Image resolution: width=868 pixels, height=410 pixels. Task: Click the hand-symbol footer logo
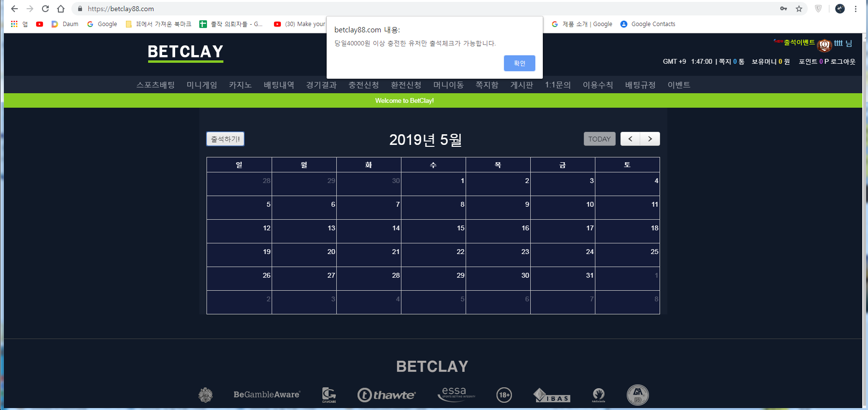[x=599, y=395]
